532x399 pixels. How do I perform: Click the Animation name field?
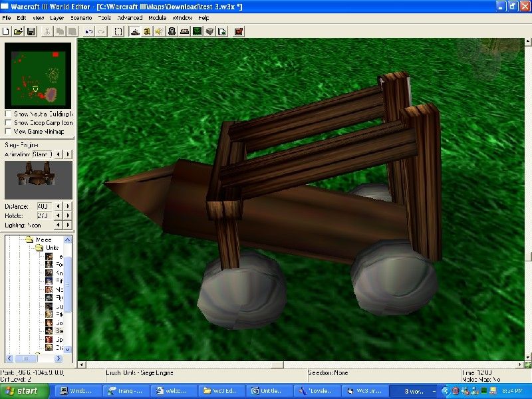[43, 154]
